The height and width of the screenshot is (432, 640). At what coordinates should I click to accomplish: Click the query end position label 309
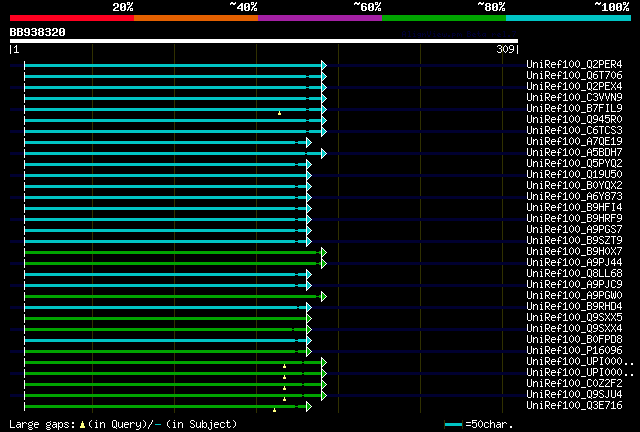point(505,49)
